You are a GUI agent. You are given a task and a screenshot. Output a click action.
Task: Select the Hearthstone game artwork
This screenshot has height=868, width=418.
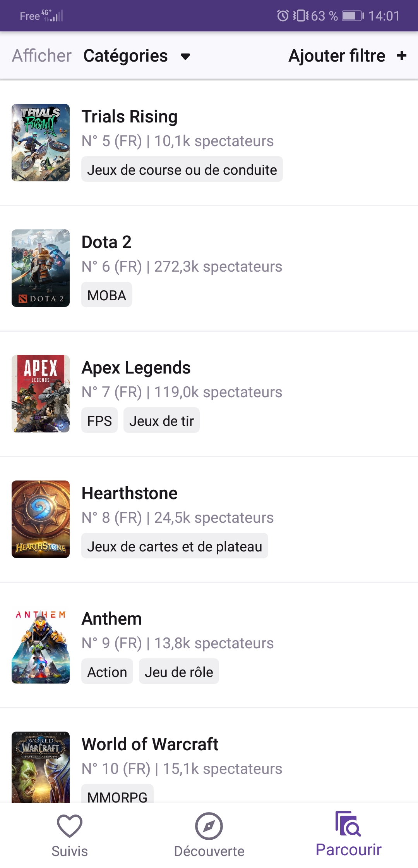point(41,519)
